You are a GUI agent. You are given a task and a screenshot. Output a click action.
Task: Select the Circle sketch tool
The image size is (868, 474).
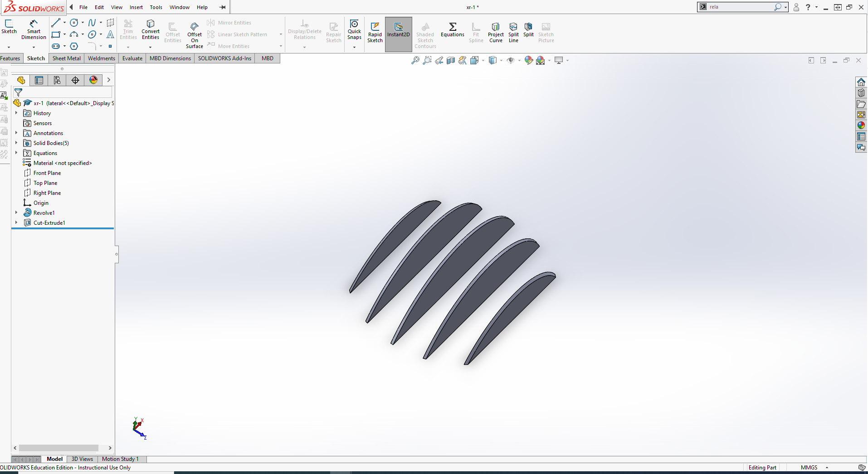74,23
